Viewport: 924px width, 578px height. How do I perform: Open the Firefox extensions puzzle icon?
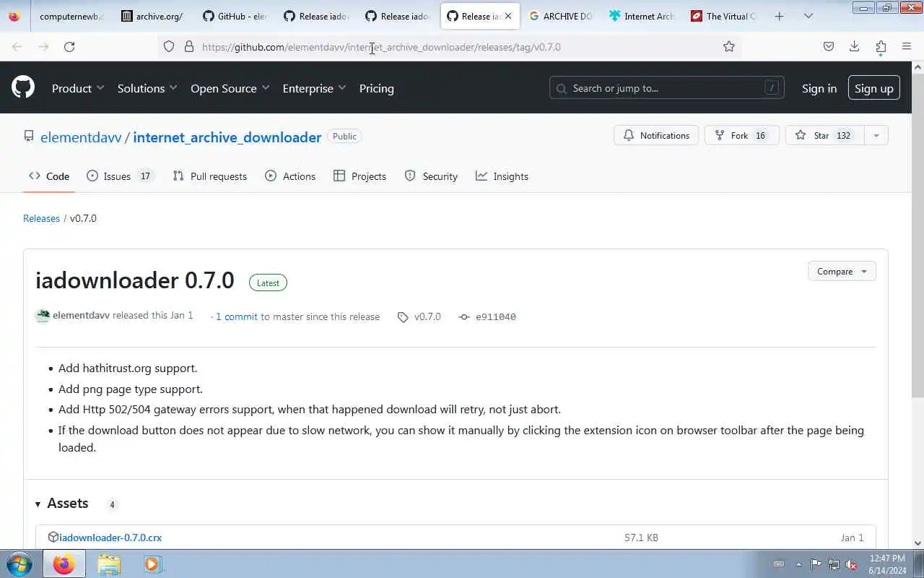pos(881,47)
